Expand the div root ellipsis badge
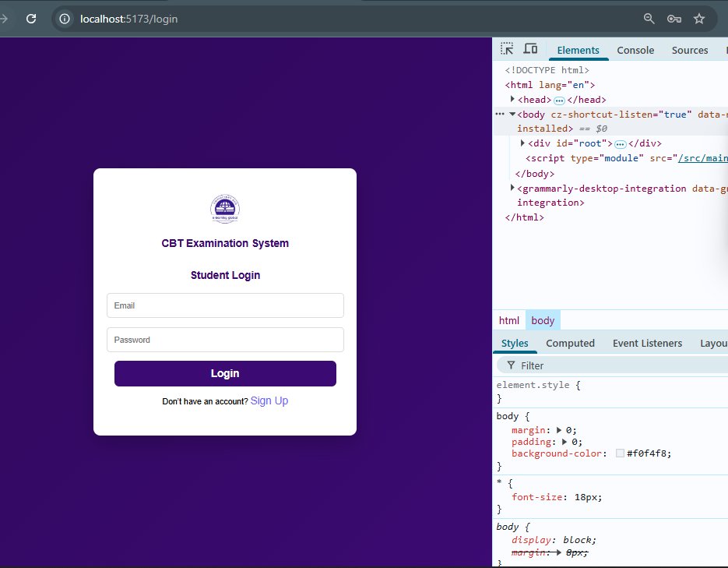Viewport: 728px width, 568px height. pyautogui.click(x=621, y=144)
